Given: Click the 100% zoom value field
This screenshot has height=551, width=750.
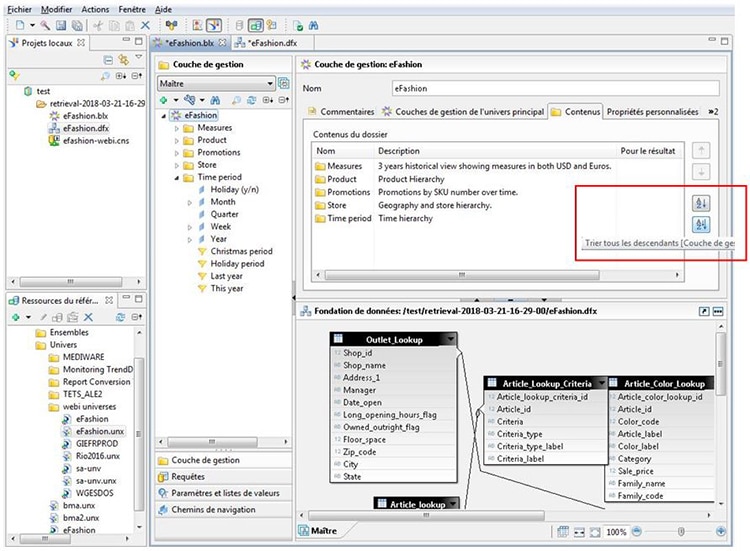Looking at the screenshot, I should (616, 532).
